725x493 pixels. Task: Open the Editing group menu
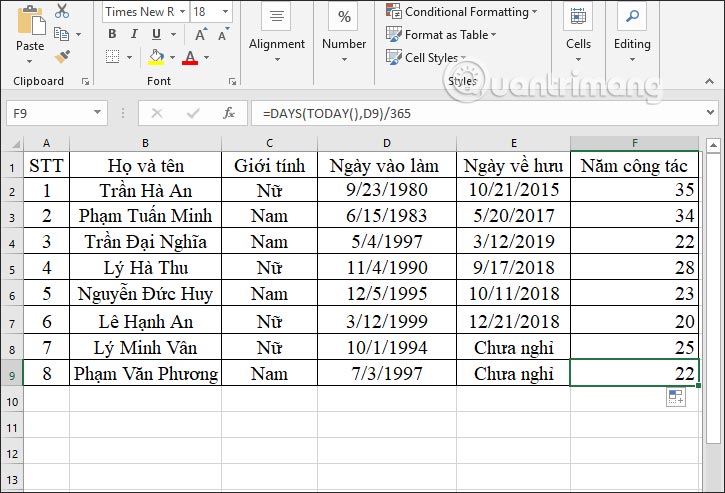(632, 32)
